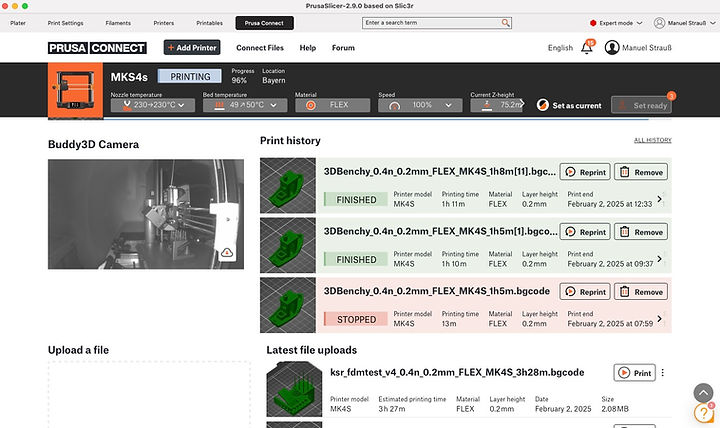Switch to Print Settings tab

[66, 23]
